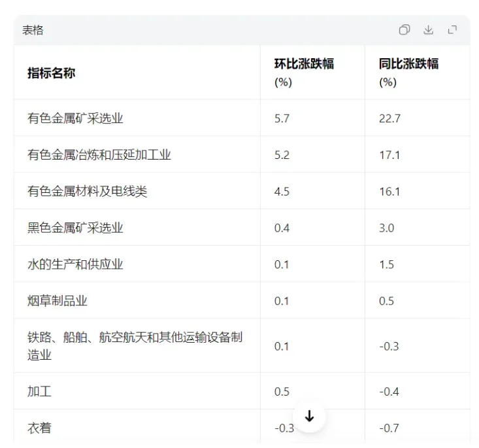Click the 0.1 value in 烟草制品业 row

click(x=282, y=301)
